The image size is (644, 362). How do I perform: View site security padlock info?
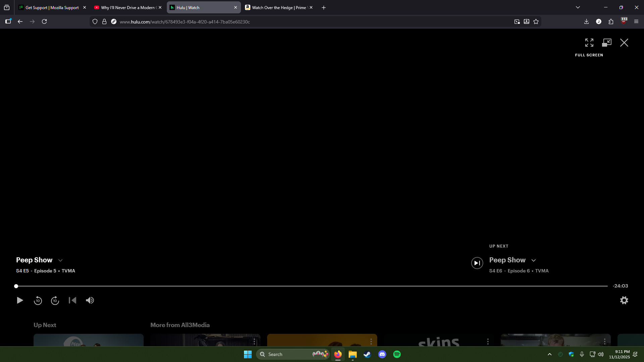[104, 21]
